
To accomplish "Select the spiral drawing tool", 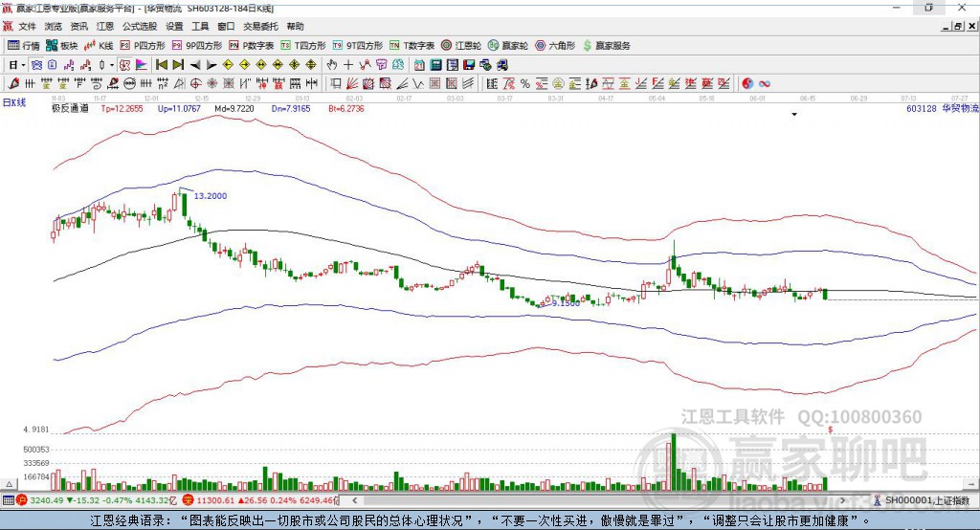I will click(97, 84).
